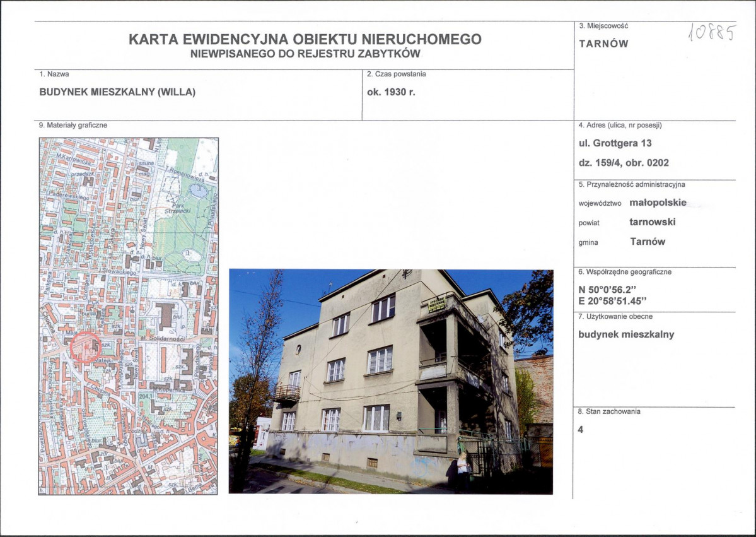Click the heading NIEWPISANEGO DO REJESTRU ZABYTKÓW
This screenshot has width=756, height=537.
305,55
